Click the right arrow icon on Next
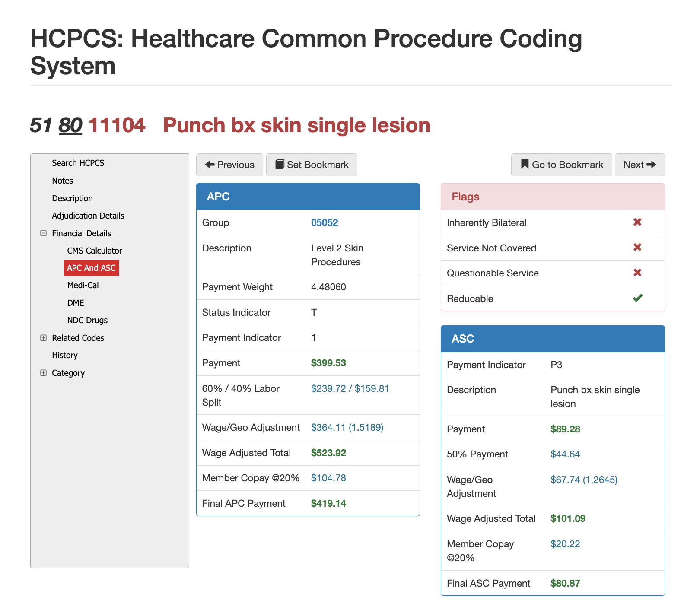The width and height of the screenshot is (700, 610). [652, 165]
